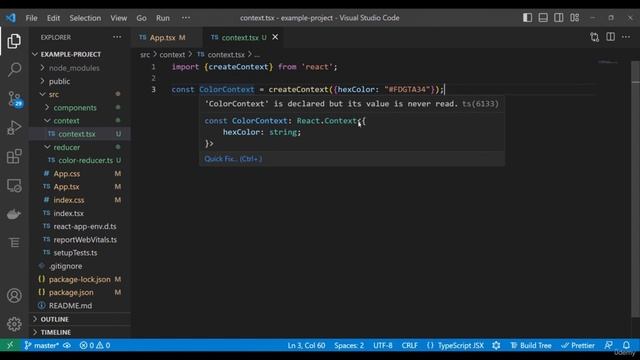Screen dimensions: 640x360
Task: Open the Search view in activity bar
Action: 14,69
